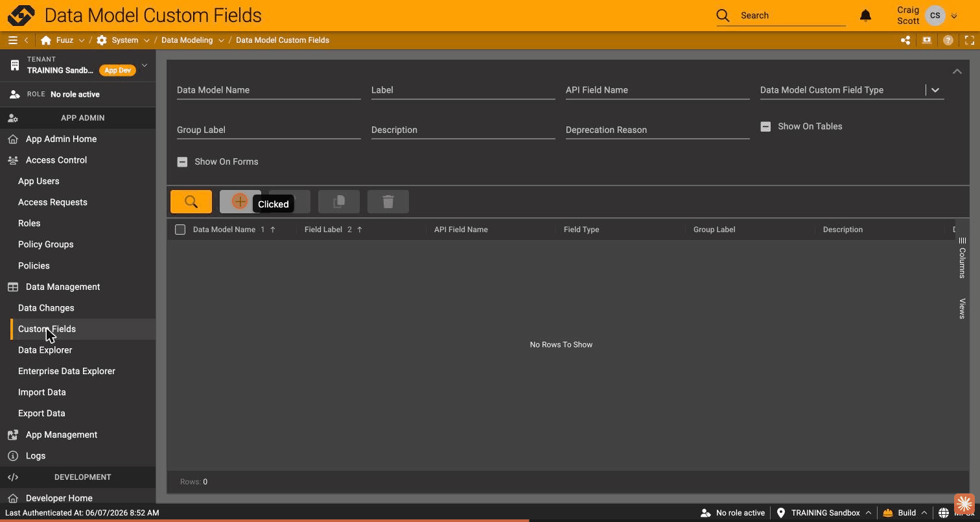Click Data Model Custom Fields breadcrumb
Viewport: 980px width, 522px height.
click(x=283, y=40)
